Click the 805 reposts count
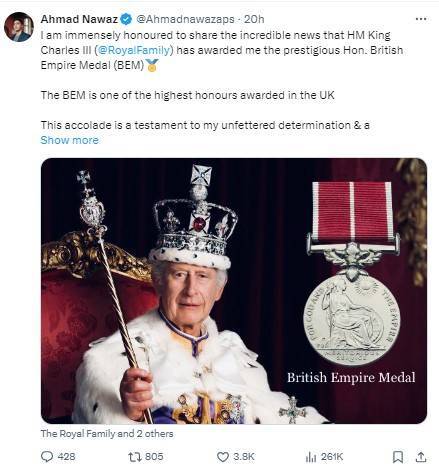The image size is (439, 472). 154,456
